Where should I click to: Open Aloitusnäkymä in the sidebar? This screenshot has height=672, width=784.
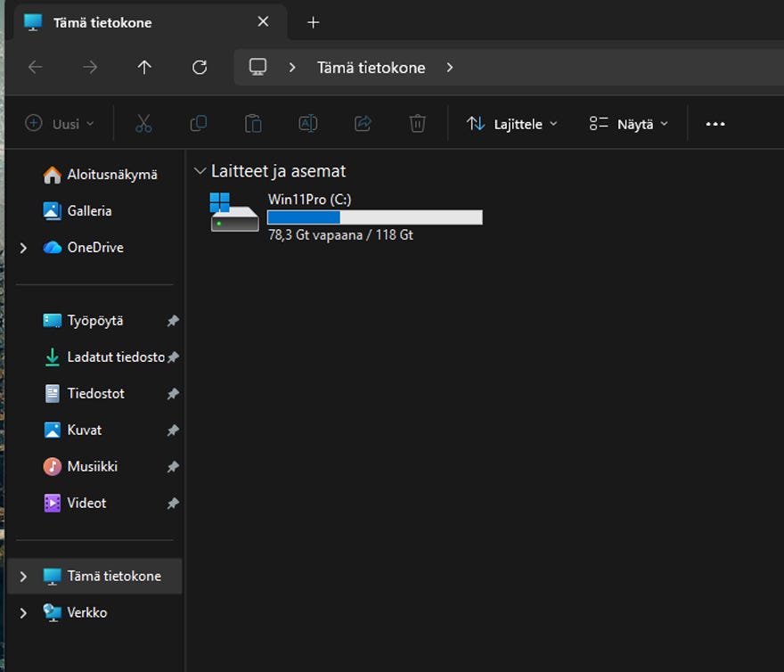pos(111,175)
